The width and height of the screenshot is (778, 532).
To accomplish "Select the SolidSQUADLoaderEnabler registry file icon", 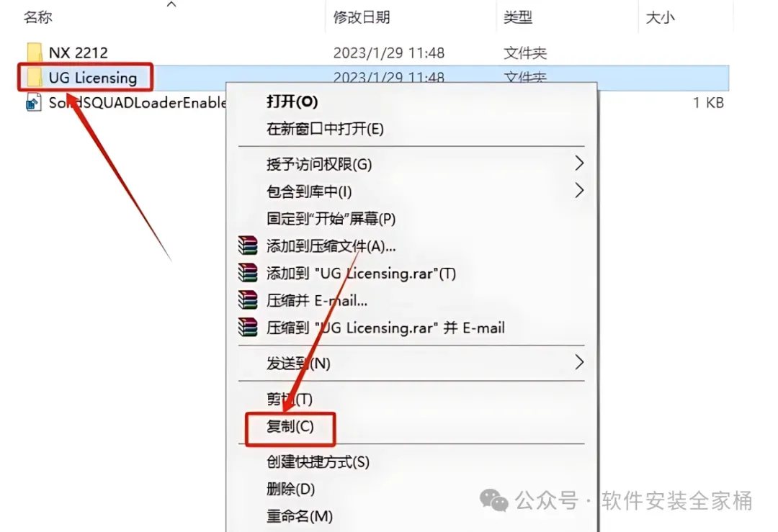I will pos(34,103).
